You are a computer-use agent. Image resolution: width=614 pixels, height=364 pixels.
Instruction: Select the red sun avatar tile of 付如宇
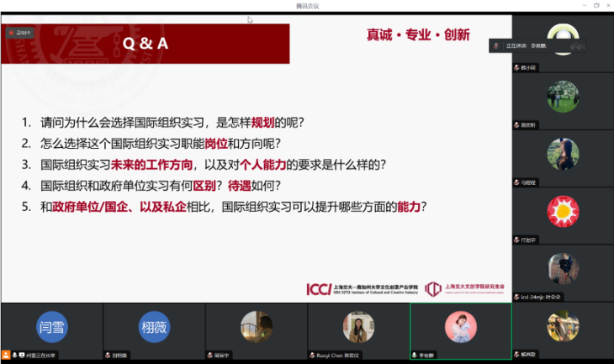[563, 210]
